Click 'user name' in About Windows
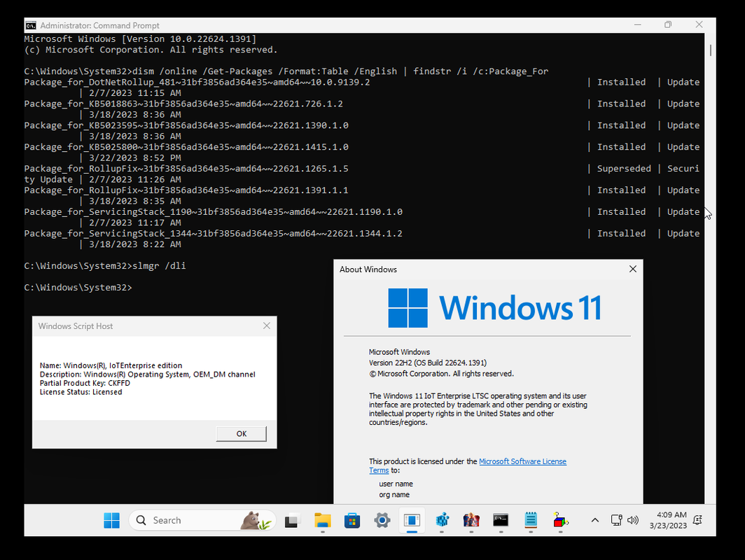745x560 pixels. point(396,484)
